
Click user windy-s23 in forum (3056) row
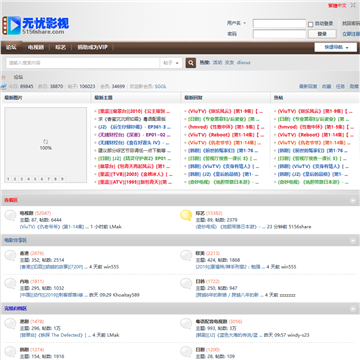[x=298, y=335]
